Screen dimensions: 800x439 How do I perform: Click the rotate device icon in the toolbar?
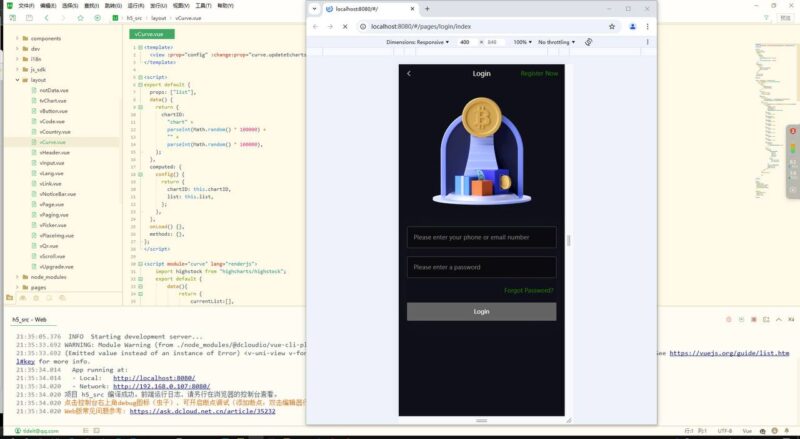point(589,42)
